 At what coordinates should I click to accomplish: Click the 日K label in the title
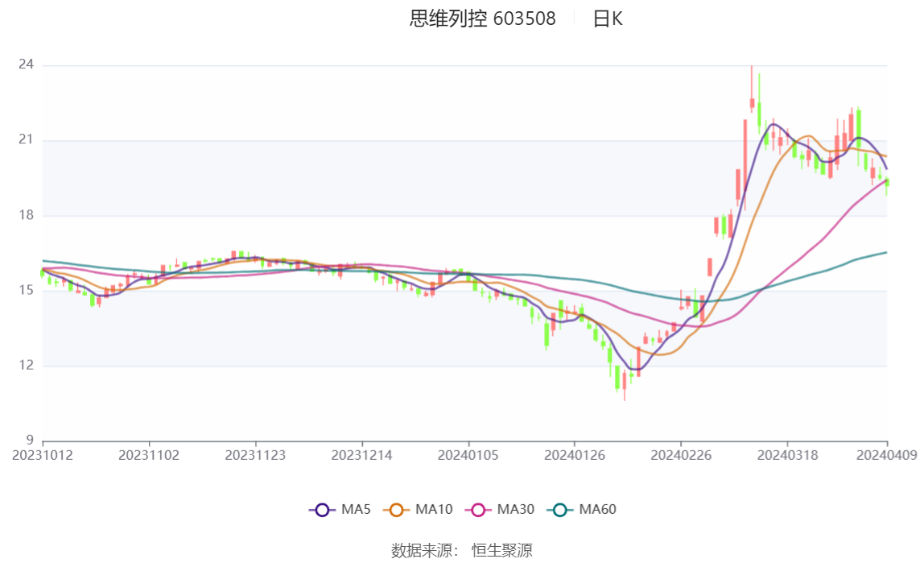click(x=608, y=19)
